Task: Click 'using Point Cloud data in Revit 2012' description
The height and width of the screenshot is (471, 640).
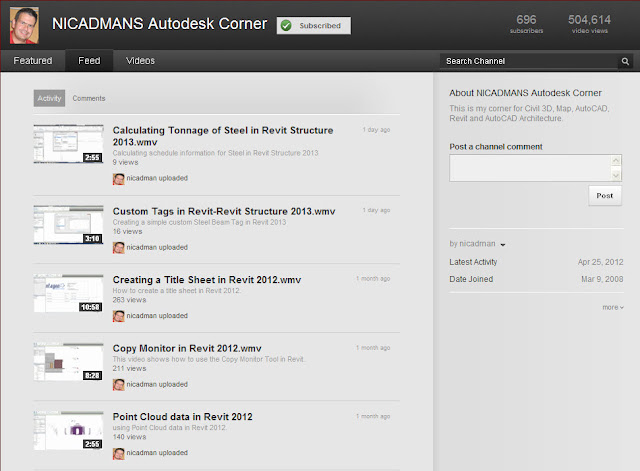Action: click(169, 428)
